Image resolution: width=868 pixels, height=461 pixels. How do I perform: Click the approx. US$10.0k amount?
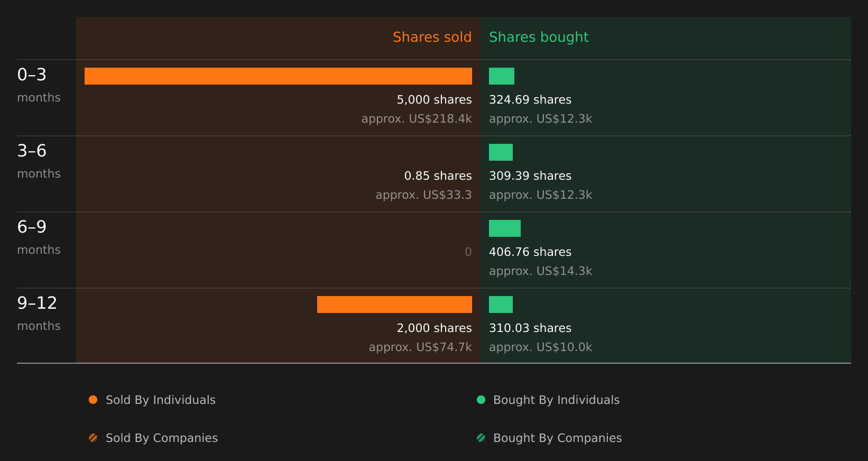click(x=540, y=347)
